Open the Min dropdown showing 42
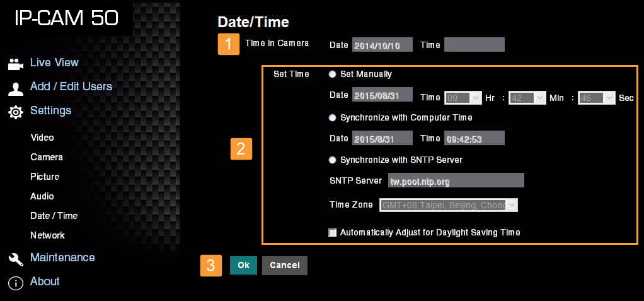Viewport: 644px width, 301px height. (x=527, y=98)
